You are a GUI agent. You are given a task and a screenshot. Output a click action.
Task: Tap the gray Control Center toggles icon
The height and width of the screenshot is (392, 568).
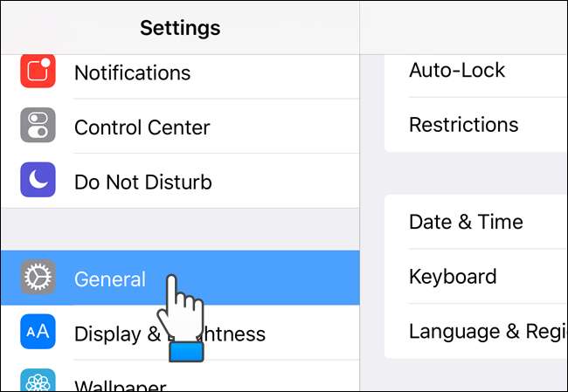coord(38,127)
